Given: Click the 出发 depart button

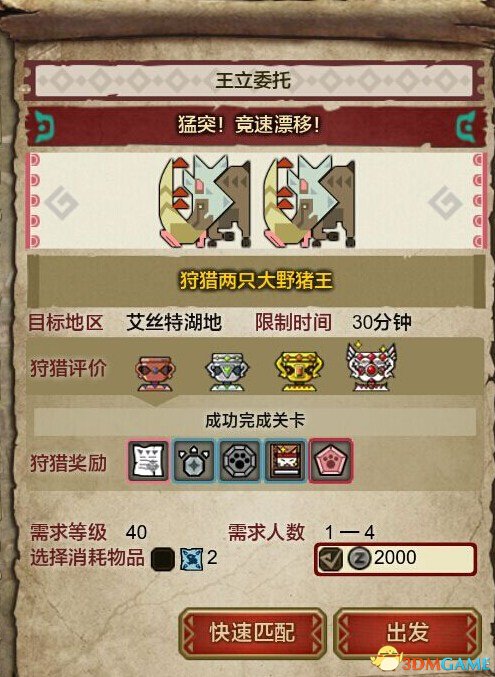Looking at the screenshot, I should click(408, 633).
